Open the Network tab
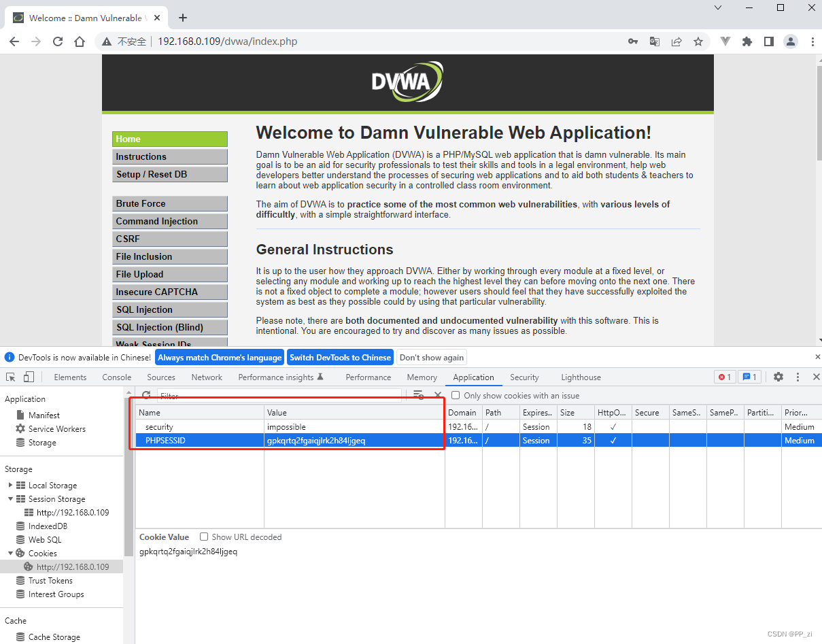 pyautogui.click(x=207, y=377)
